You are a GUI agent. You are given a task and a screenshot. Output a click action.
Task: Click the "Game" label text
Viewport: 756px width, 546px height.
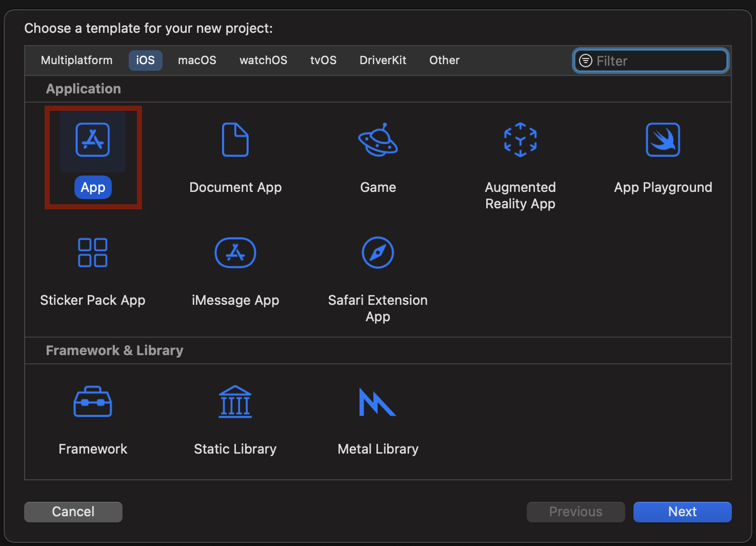click(378, 188)
